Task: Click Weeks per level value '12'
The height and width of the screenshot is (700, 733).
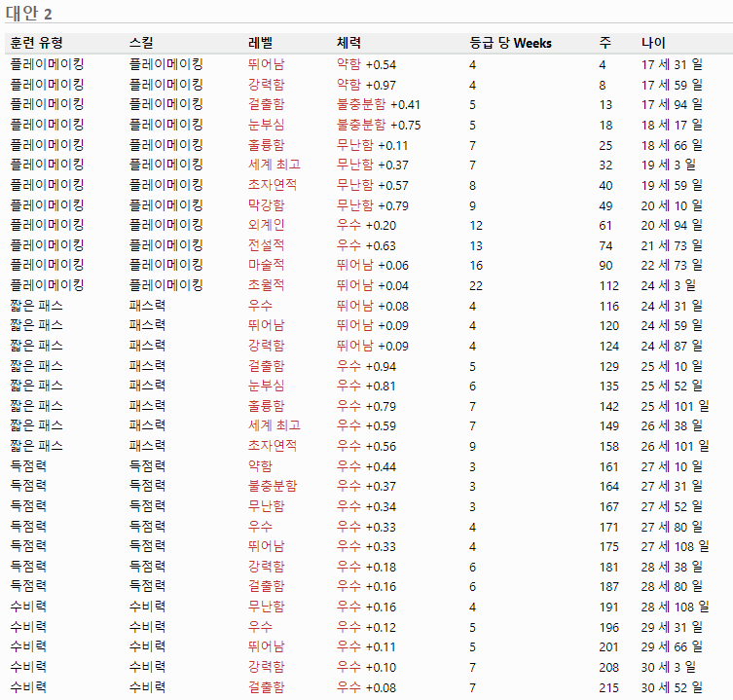Action: coord(476,226)
